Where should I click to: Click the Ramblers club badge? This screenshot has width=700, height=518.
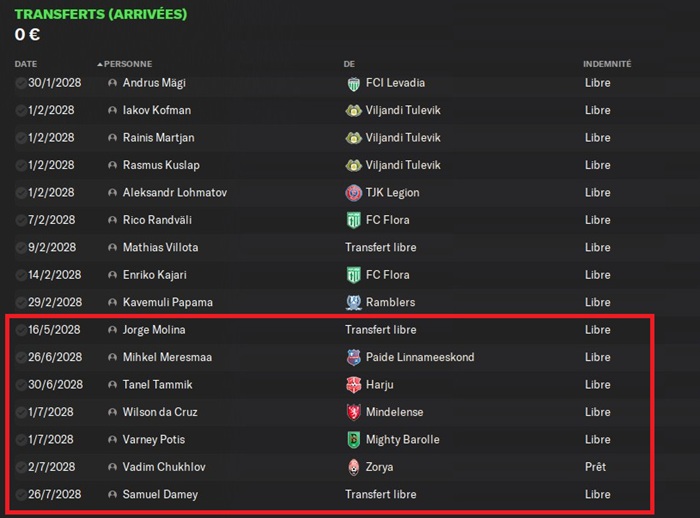(352, 302)
